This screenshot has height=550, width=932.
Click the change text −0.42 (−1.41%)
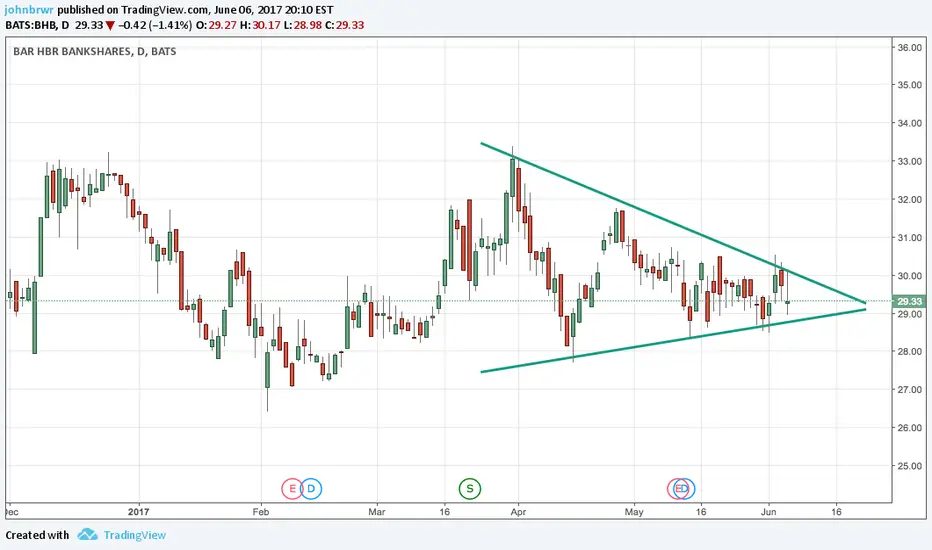point(155,25)
